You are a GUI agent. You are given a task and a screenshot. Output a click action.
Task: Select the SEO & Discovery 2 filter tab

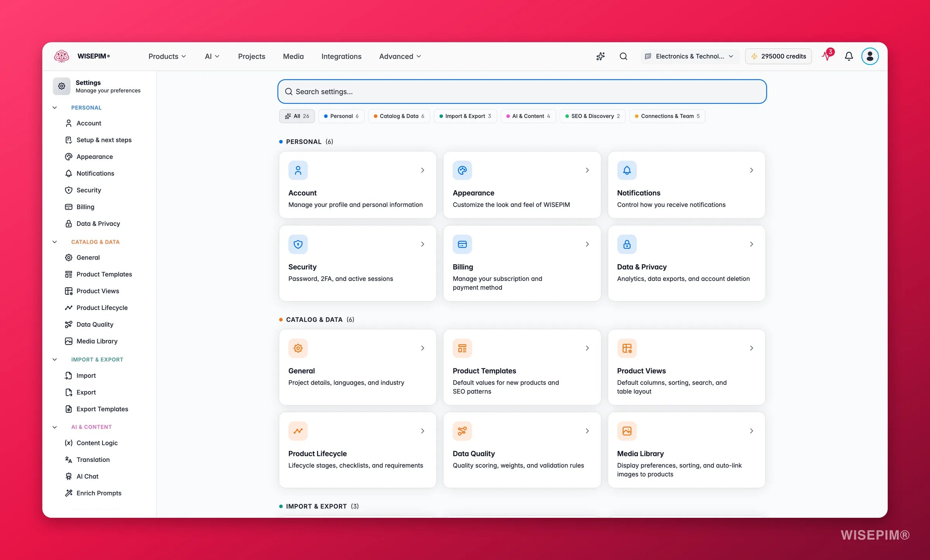pyautogui.click(x=592, y=116)
